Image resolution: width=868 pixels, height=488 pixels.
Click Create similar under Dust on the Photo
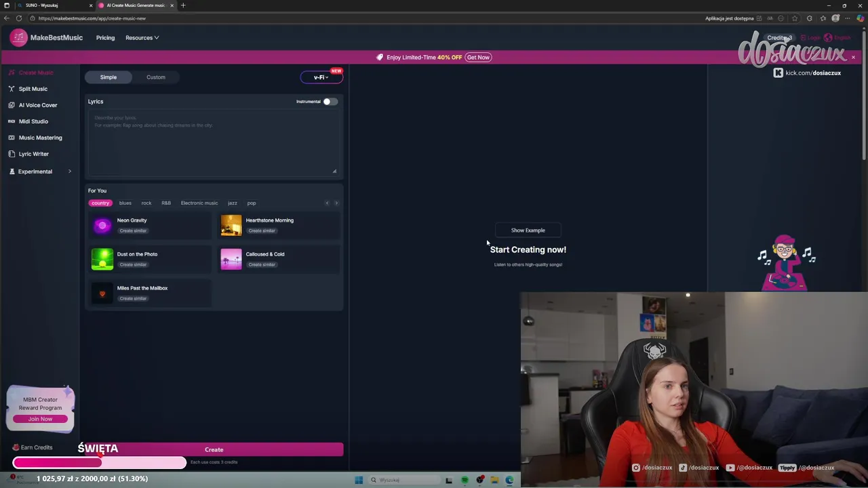click(x=133, y=264)
